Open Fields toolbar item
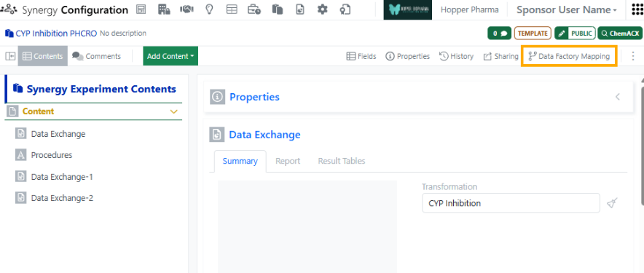The image size is (644, 273). (x=361, y=56)
